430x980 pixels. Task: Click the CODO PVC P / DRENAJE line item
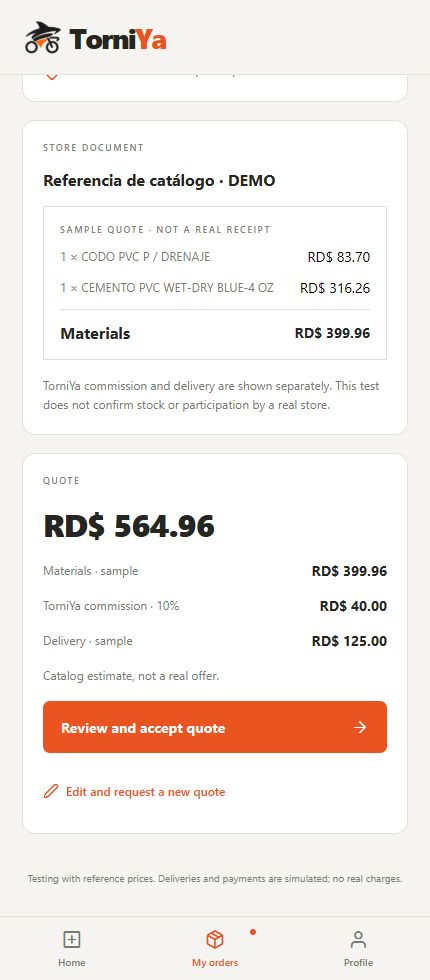click(215, 257)
